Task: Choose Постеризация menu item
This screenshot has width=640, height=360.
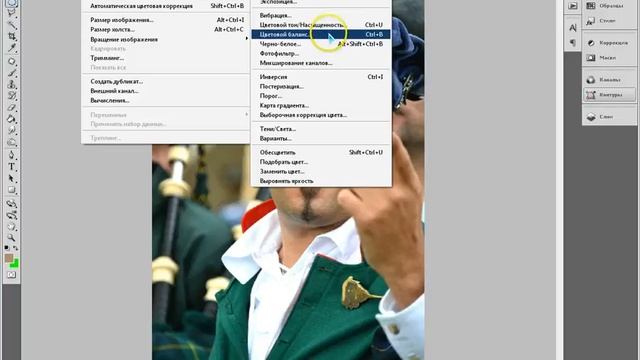Action: click(321, 86)
